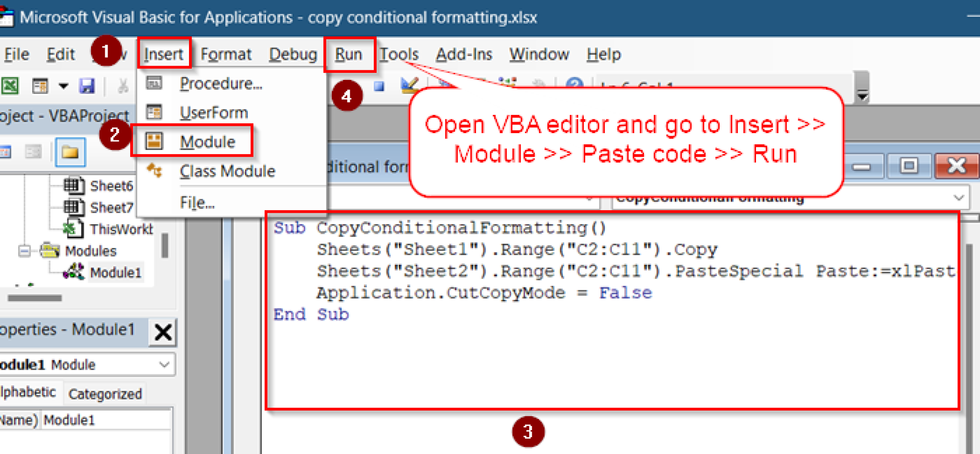Click the View Object icon in Project panel
Viewport: 980px width, 454px height.
(x=33, y=152)
